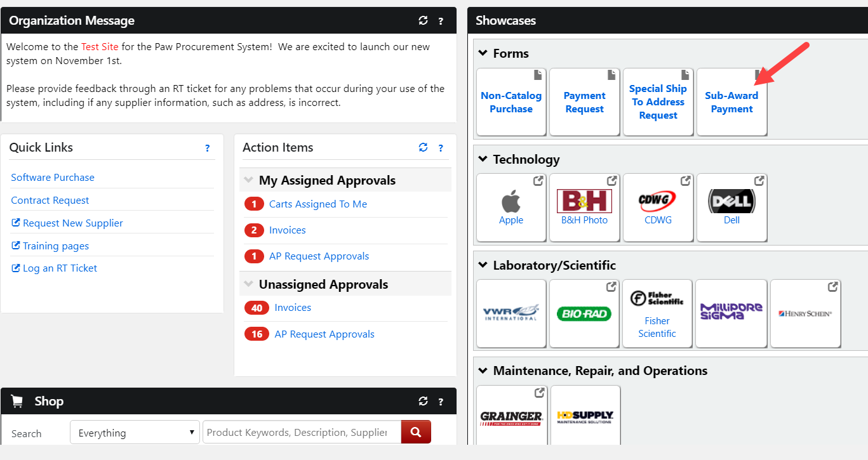This screenshot has height=460, width=868.
Task: Open Carts Assigned To Me
Action: click(x=318, y=204)
